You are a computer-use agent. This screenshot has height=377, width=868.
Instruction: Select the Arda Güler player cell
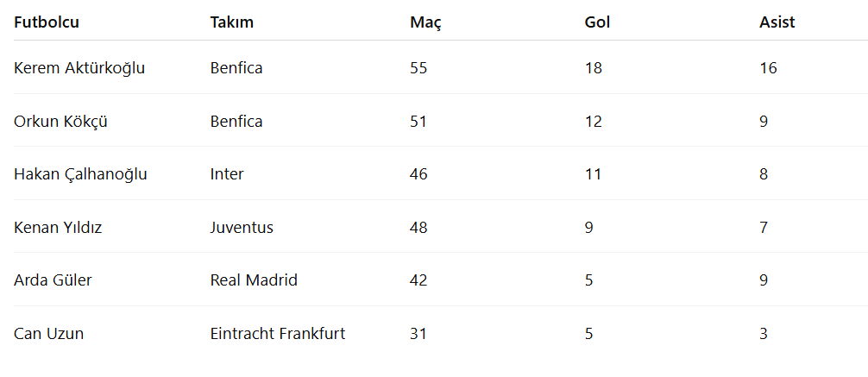point(53,280)
